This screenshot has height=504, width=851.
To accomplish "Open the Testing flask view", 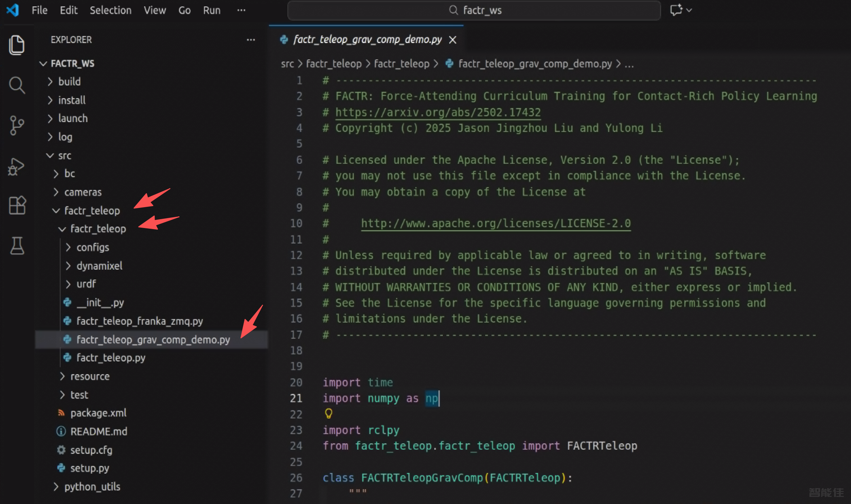I will 17,246.
